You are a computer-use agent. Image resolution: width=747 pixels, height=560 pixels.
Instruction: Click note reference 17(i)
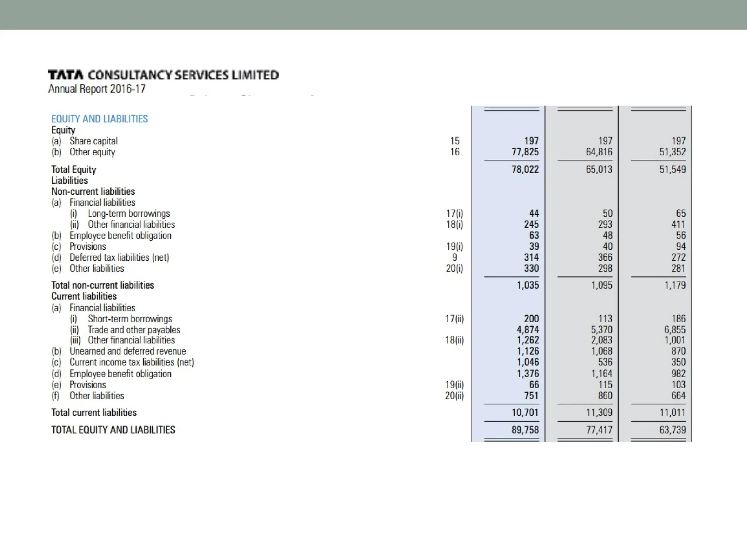454,214
